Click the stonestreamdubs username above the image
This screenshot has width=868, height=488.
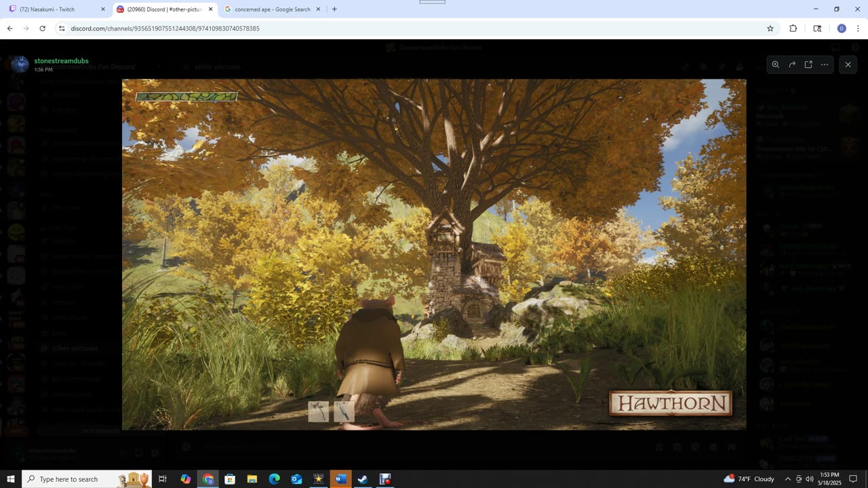(61, 61)
